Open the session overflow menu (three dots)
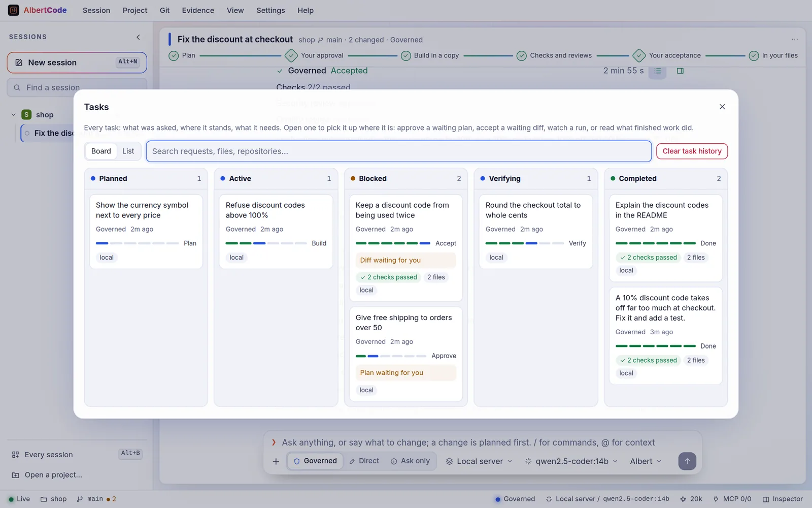Screen dimensions: 812x508 pyautogui.click(x=795, y=40)
